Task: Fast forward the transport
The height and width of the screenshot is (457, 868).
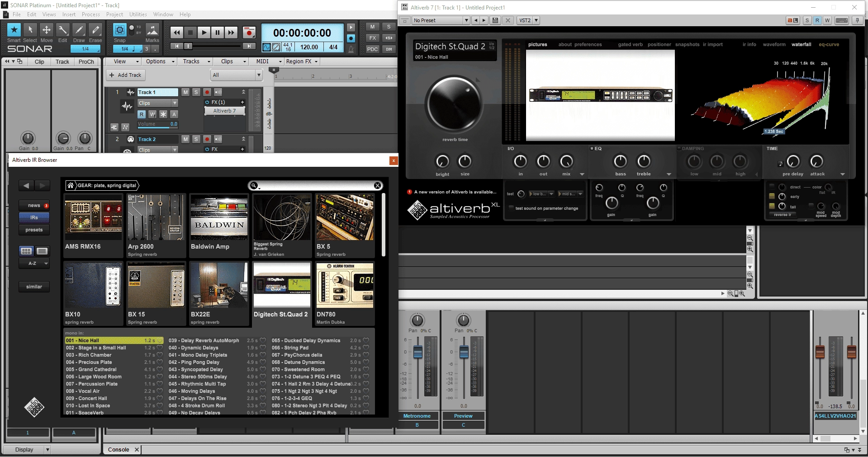Action: coord(231,33)
